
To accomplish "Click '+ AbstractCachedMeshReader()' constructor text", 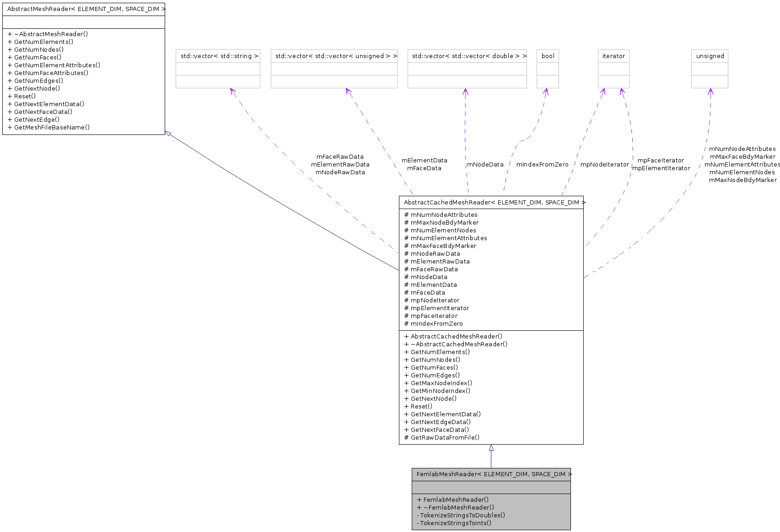I will (x=453, y=336).
